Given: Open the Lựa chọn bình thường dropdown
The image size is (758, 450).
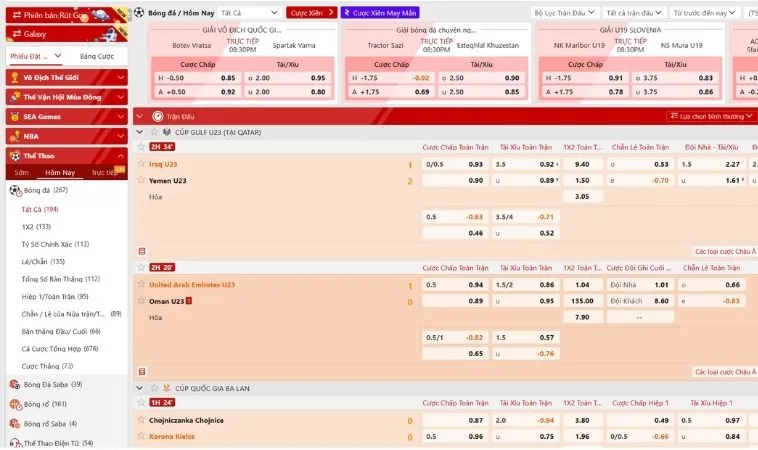Looking at the screenshot, I should 711,116.
